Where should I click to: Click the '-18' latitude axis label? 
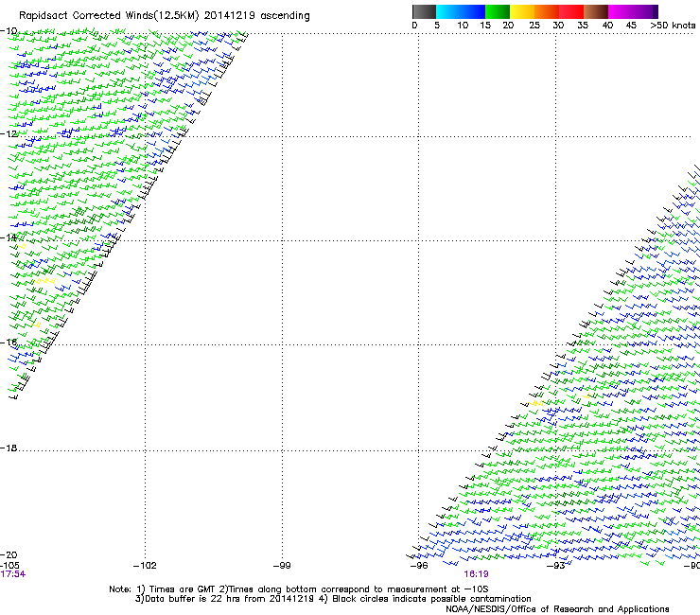point(9,448)
